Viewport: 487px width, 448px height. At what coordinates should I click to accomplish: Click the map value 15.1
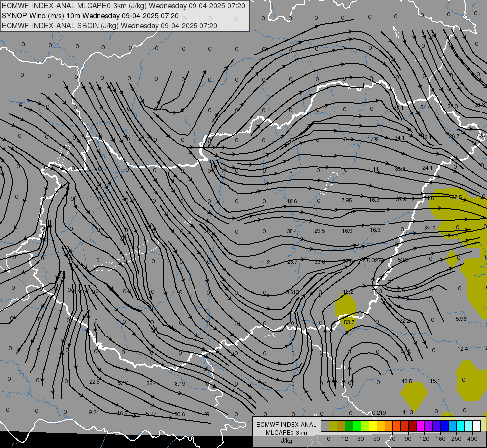click(435, 381)
